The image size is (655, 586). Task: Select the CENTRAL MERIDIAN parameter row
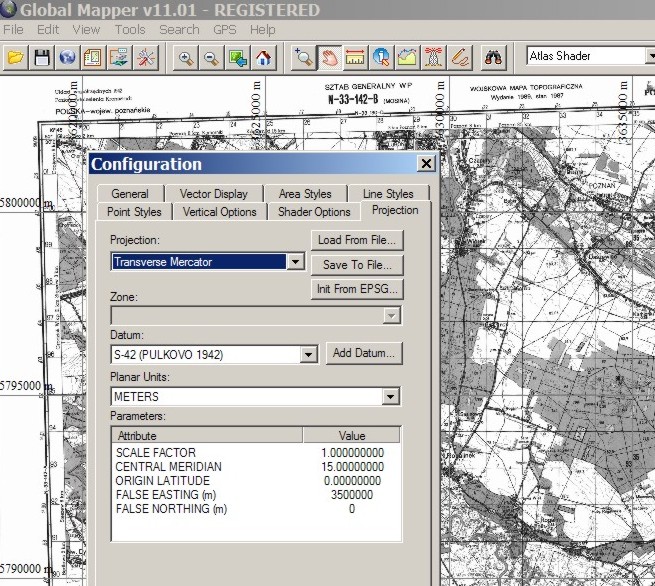(x=256, y=467)
